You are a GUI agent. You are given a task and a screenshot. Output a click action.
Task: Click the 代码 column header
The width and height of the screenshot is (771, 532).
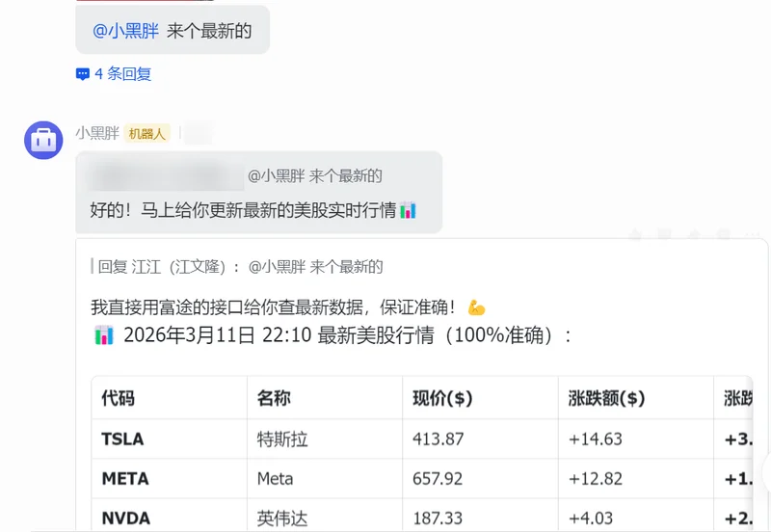point(118,398)
